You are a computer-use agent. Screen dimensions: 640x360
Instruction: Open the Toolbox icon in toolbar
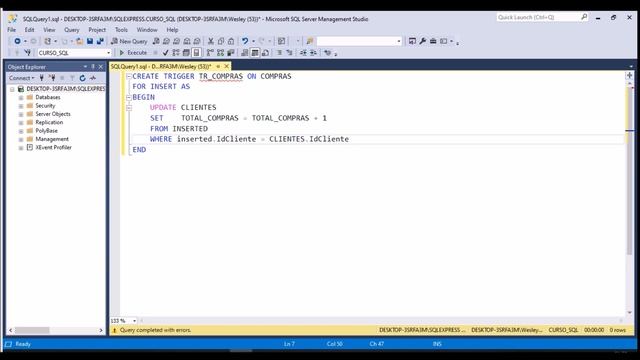coord(433,41)
